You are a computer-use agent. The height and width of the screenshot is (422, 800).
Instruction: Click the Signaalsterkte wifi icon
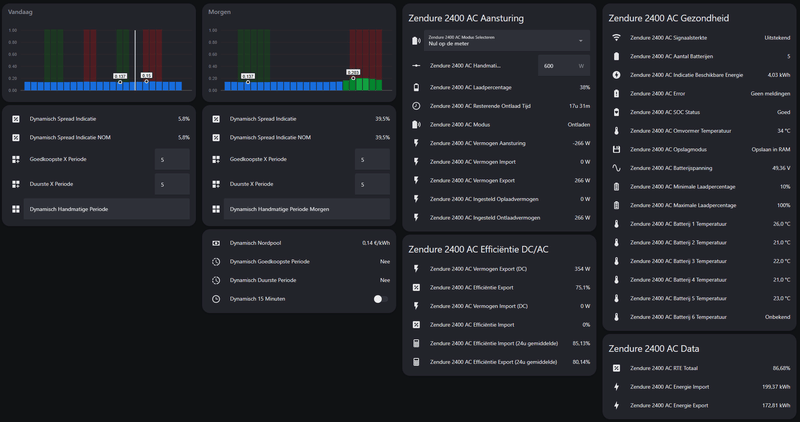click(x=616, y=38)
